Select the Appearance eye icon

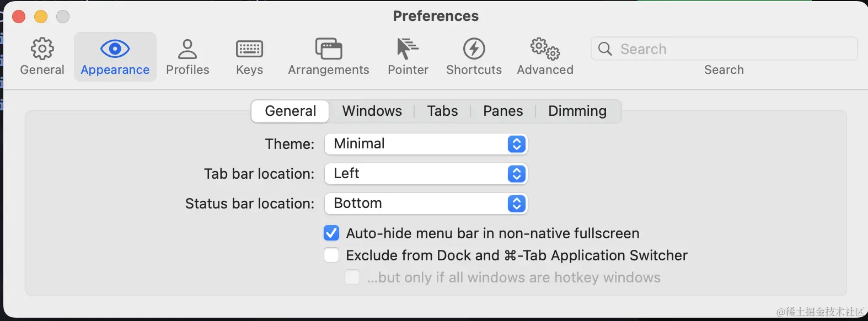[115, 49]
